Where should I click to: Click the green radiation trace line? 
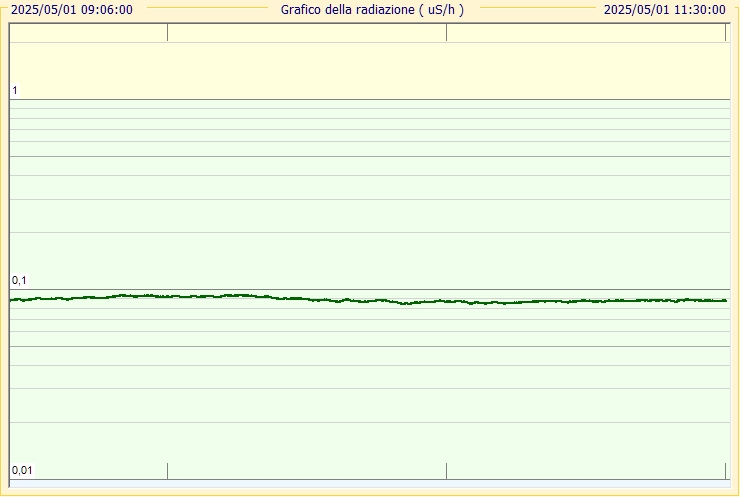point(368,299)
